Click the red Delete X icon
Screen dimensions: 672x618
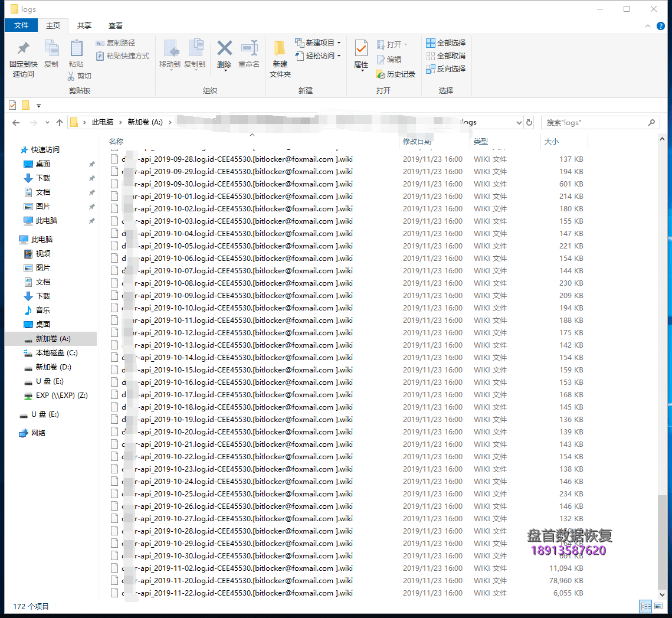(224, 48)
